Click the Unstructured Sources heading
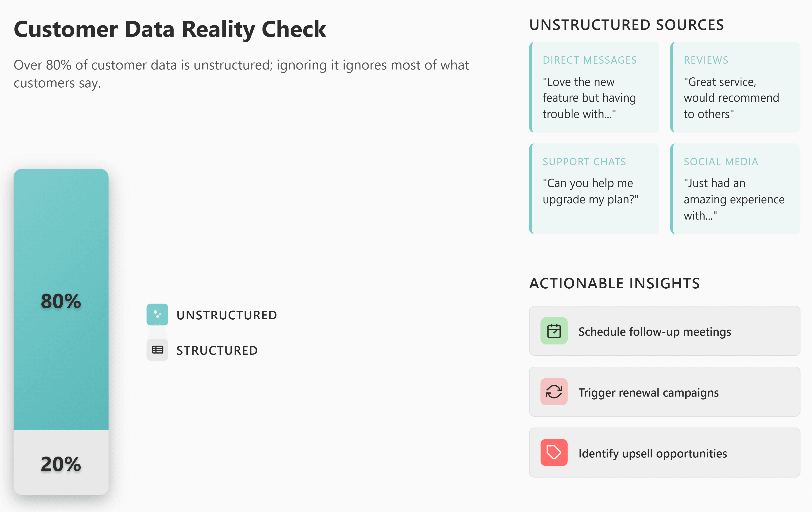 coord(627,25)
